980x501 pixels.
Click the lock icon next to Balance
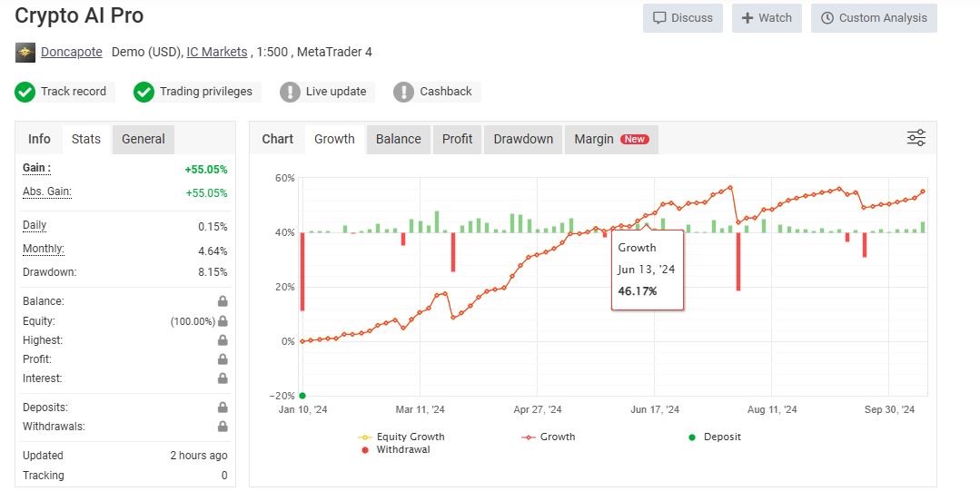(x=223, y=301)
